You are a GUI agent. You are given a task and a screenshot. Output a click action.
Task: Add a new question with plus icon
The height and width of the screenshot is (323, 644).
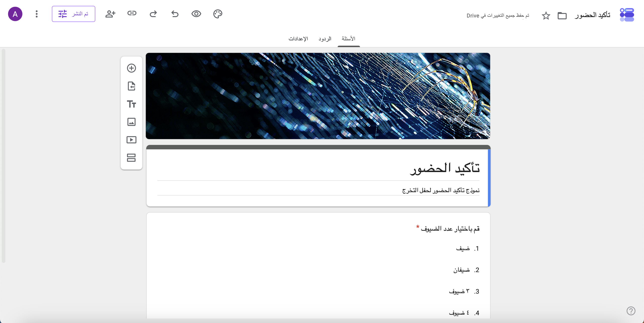(x=131, y=68)
